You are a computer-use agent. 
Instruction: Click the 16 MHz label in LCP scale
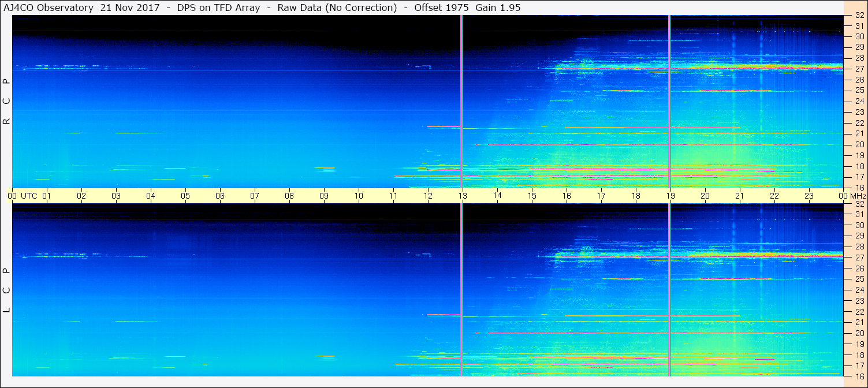(x=859, y=376)
